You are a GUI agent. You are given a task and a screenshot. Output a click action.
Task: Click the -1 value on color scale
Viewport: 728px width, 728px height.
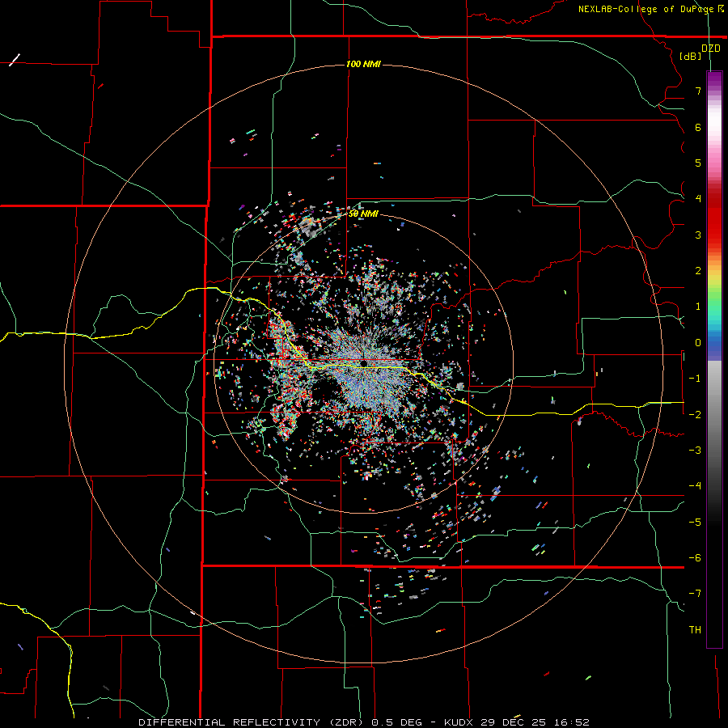(x=695, y=379)
